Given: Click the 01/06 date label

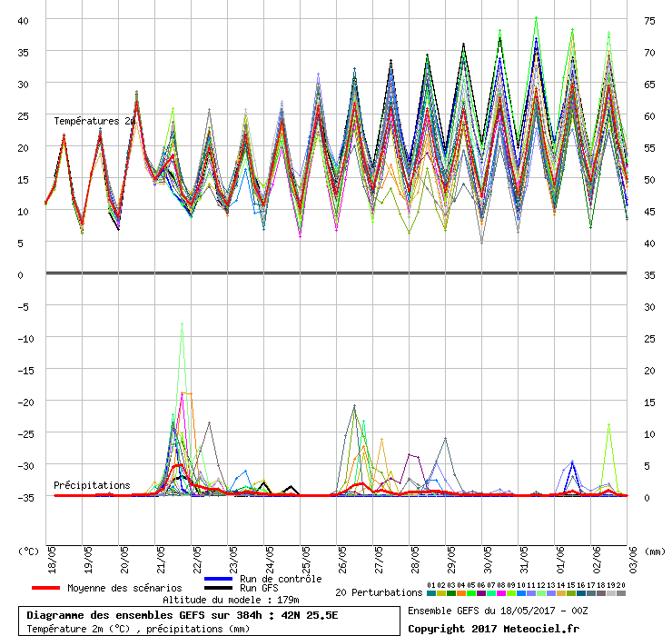Looking at the screenshot, I should click(560, 560).
